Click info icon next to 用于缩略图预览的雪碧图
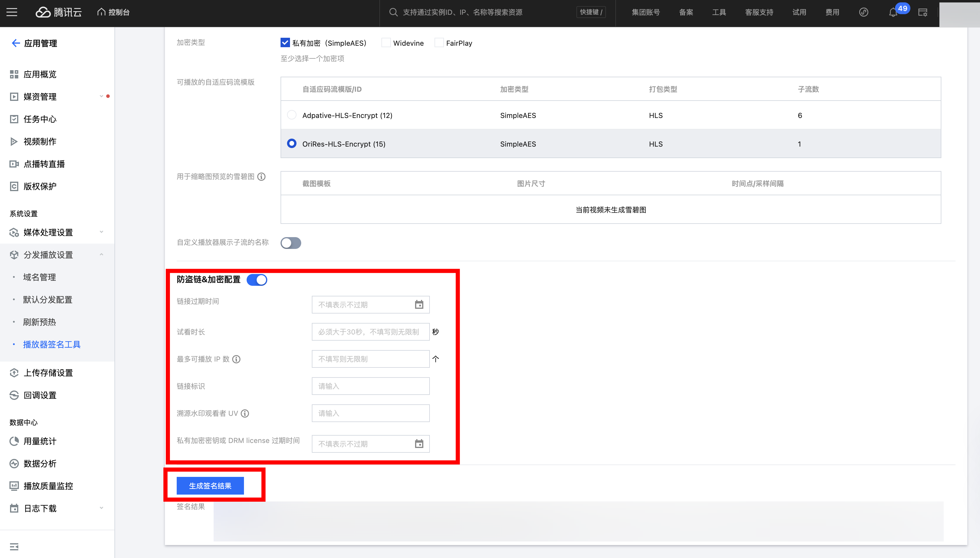 pos(261,177)
